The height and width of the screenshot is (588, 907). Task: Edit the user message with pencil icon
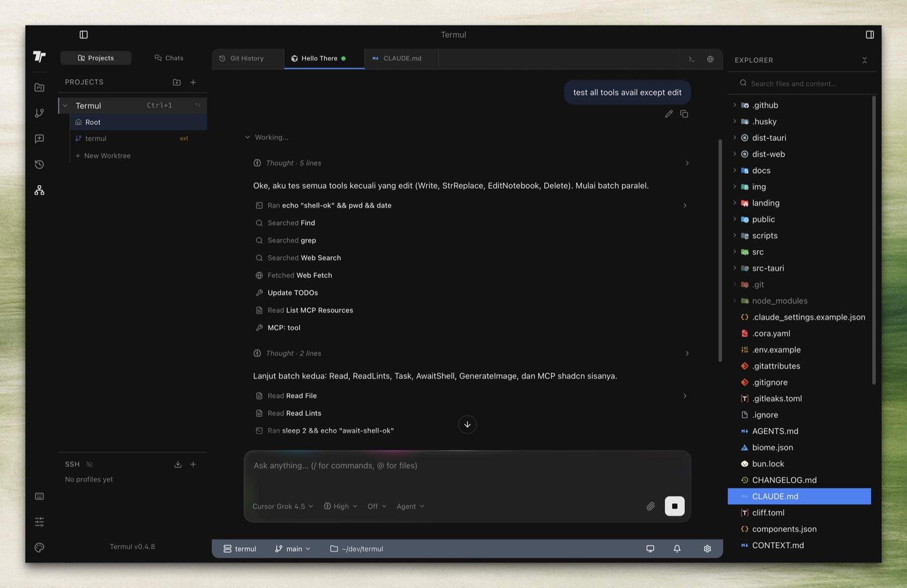(x=669, y=114)
